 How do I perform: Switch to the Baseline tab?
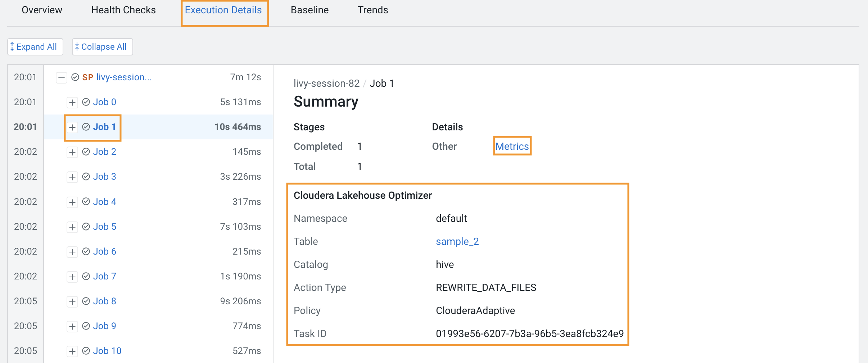click(x=309, y=10)
